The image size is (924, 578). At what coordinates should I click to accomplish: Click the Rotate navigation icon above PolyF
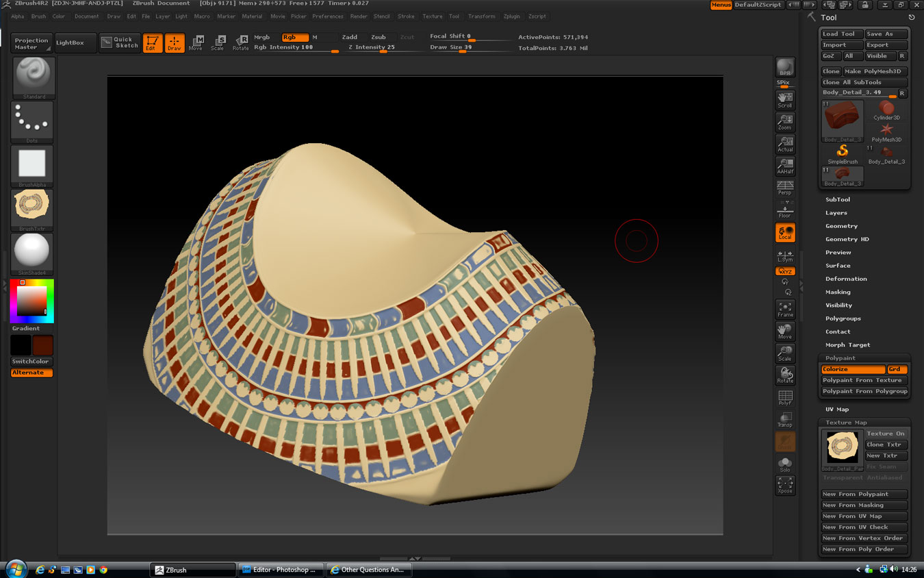(785, 375)
